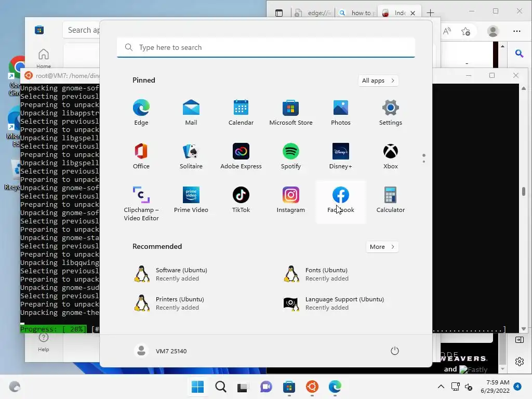532x399 pixels.
Task: Click Home in Microsoft Store sidebar
Action: (44, 58)
